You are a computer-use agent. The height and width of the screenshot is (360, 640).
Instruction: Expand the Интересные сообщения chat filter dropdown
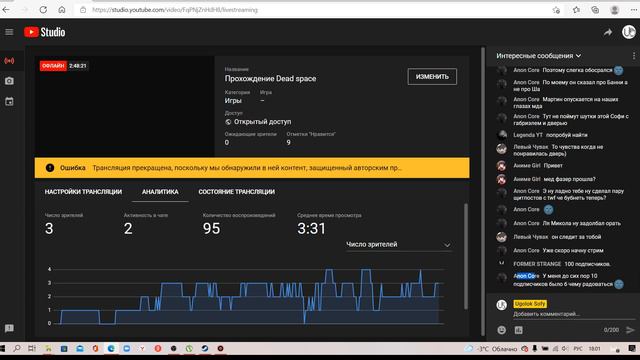(539, 56)
